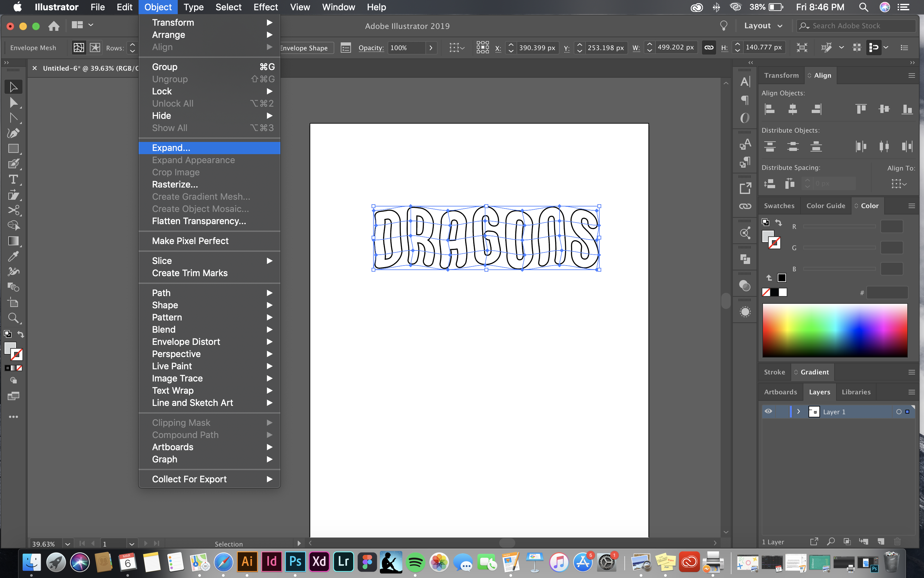
Task: Switch to Libraries tab
Action: [856, 392]
